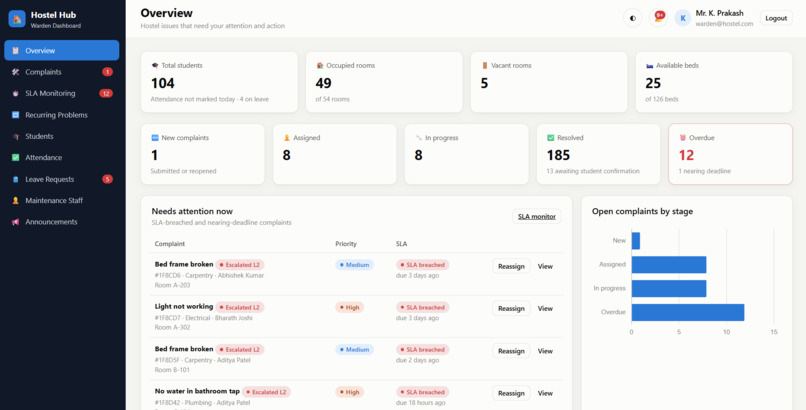Screen dimensions: 806x410
Task: Open the Overview page in sidebar
Action: [62, 51]
